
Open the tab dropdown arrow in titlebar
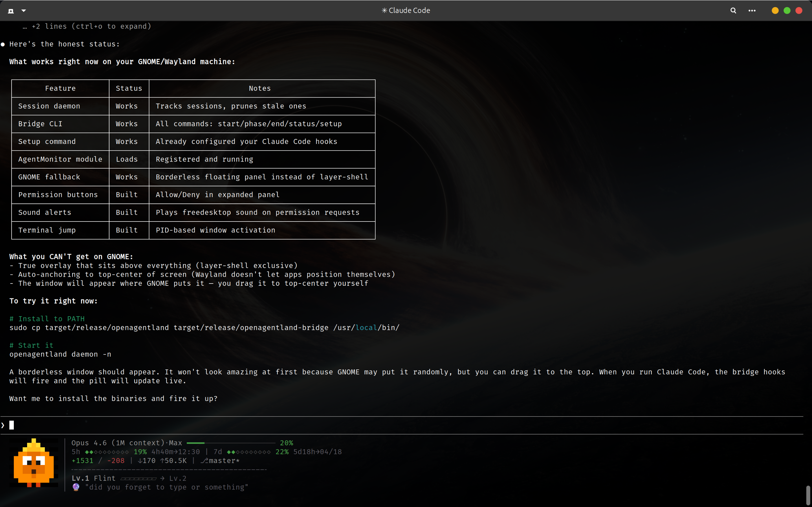click(x=23, y=11)
